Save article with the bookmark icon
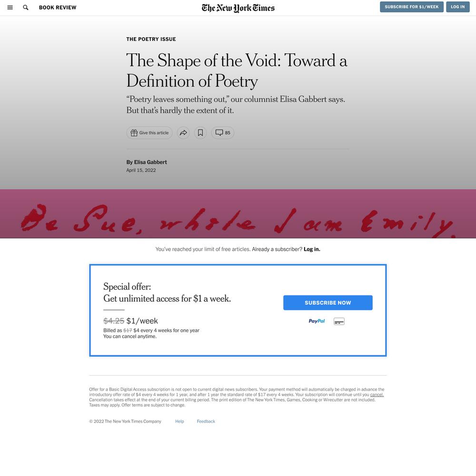Screen dimensions: 476x476 coord(200,133)
